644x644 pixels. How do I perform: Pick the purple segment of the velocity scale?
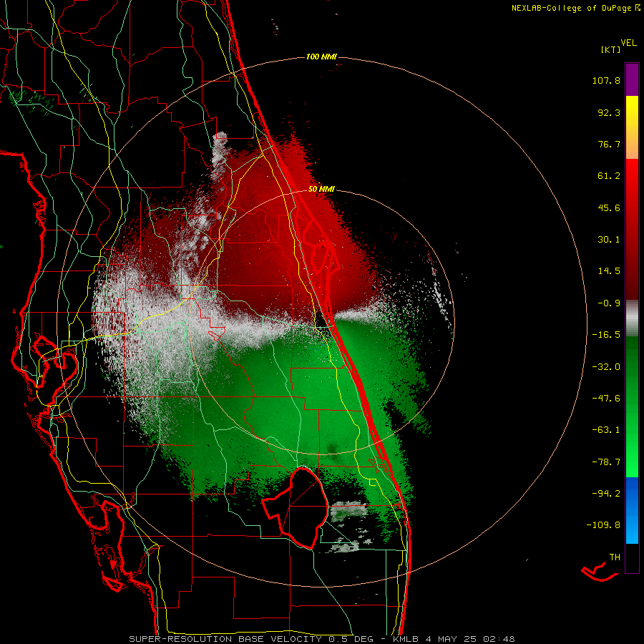(632, 79)
